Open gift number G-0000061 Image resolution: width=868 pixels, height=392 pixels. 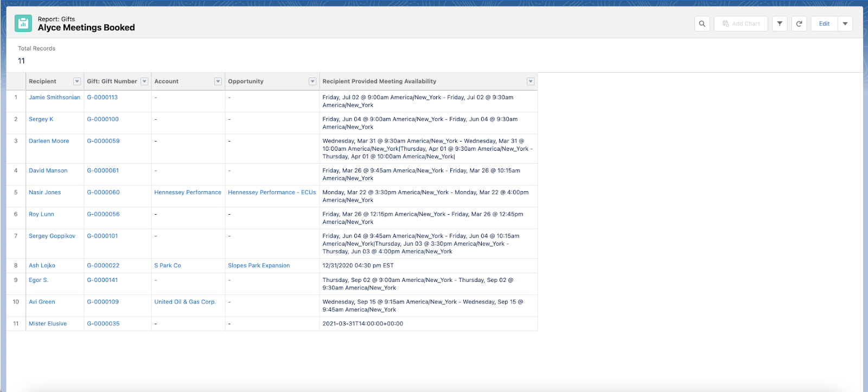103,171
